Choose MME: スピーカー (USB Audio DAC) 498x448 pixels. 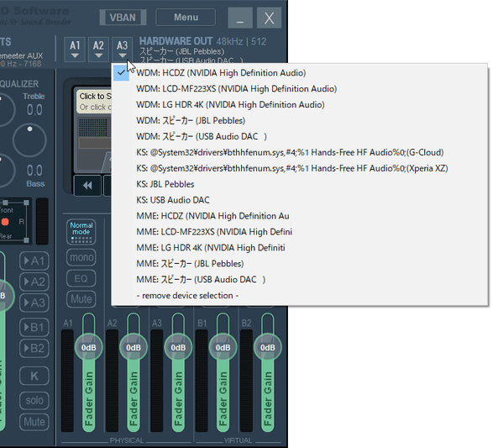point(300,280)
